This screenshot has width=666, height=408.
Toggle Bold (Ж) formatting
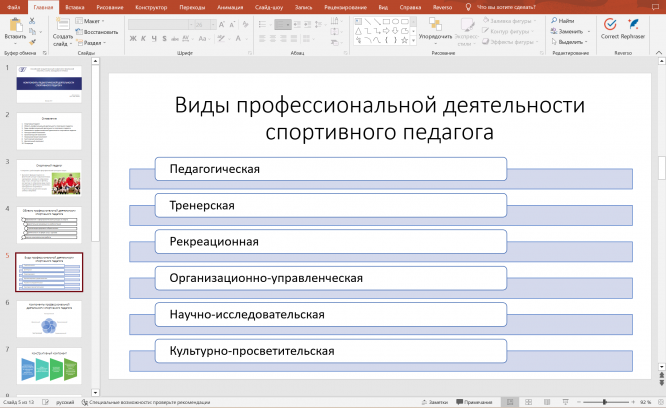click(134, 39)
